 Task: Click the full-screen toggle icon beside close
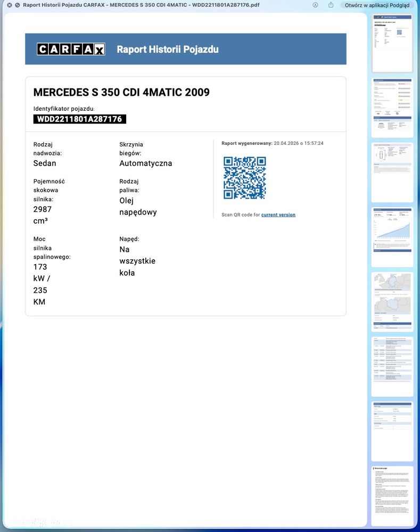[x=18, y=5]
